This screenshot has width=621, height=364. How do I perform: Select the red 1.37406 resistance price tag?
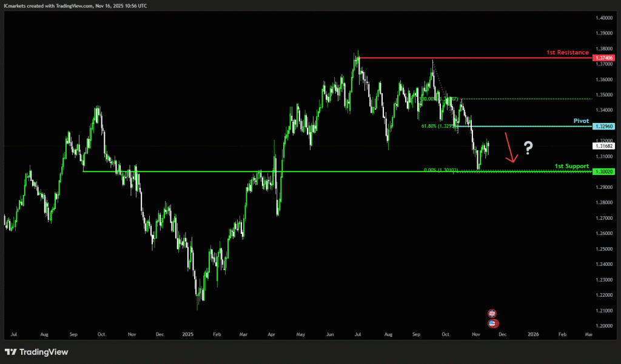click(604, 58)
